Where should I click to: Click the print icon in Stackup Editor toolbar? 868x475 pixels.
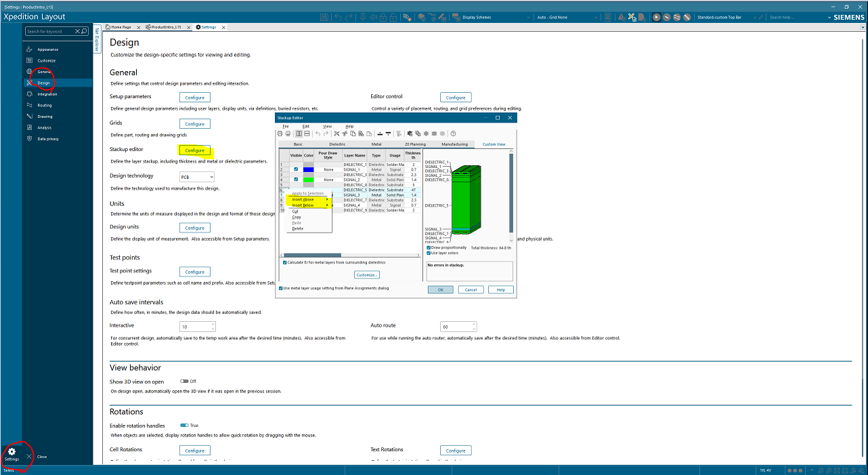click(x=280, y=133)
